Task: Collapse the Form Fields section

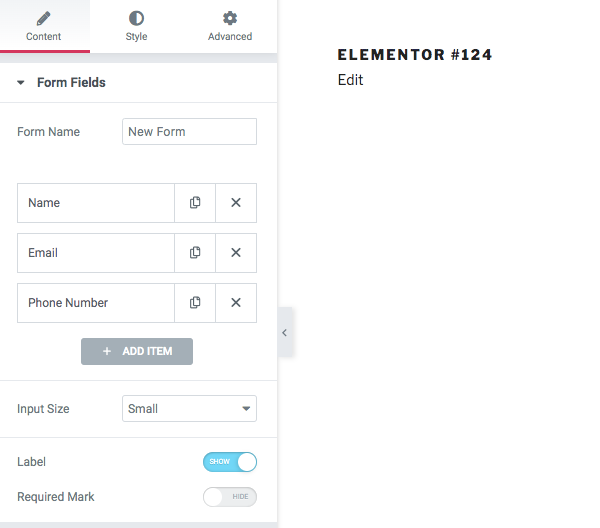Action: coord(21,83)
